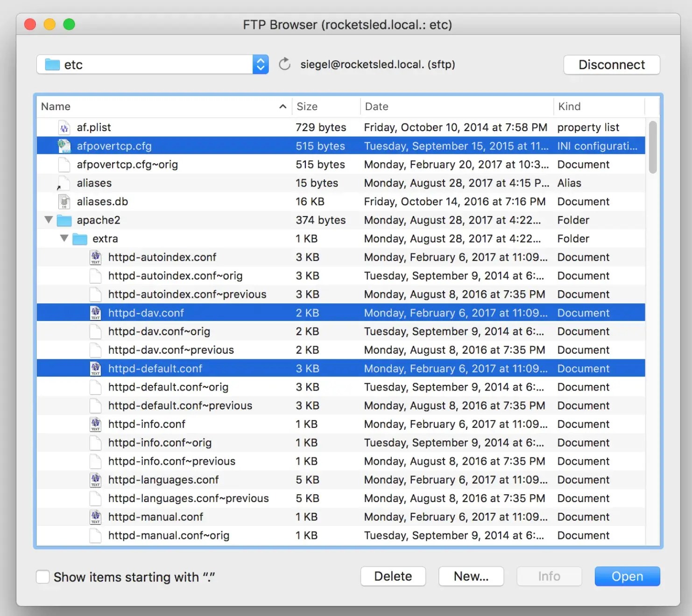The image size is (692, 616).
Task: Open the etc directory path dropdown
Action: pyautogui.click(x=260, y=64)
